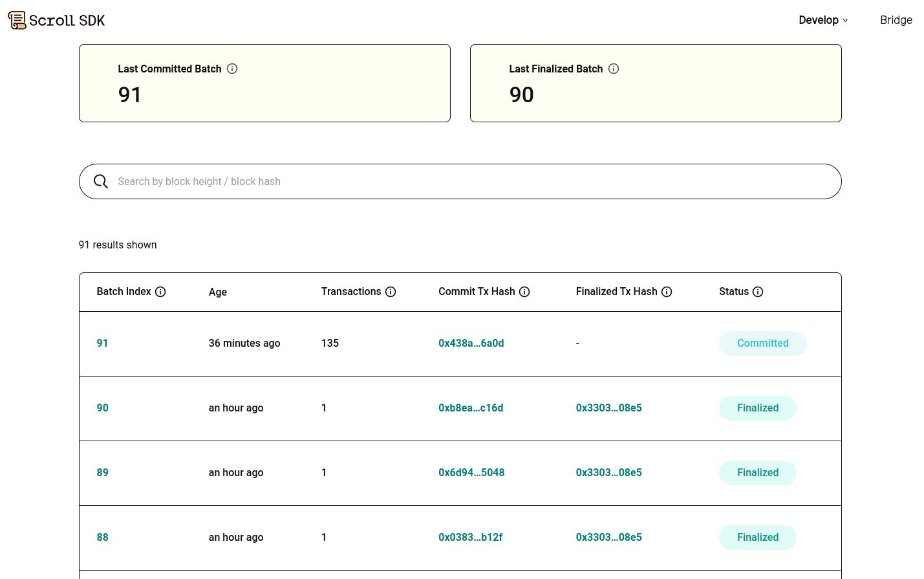924x579 pixels.
Task: Click Commit Tx Hash info icon
Action: [x=524, y=292]
